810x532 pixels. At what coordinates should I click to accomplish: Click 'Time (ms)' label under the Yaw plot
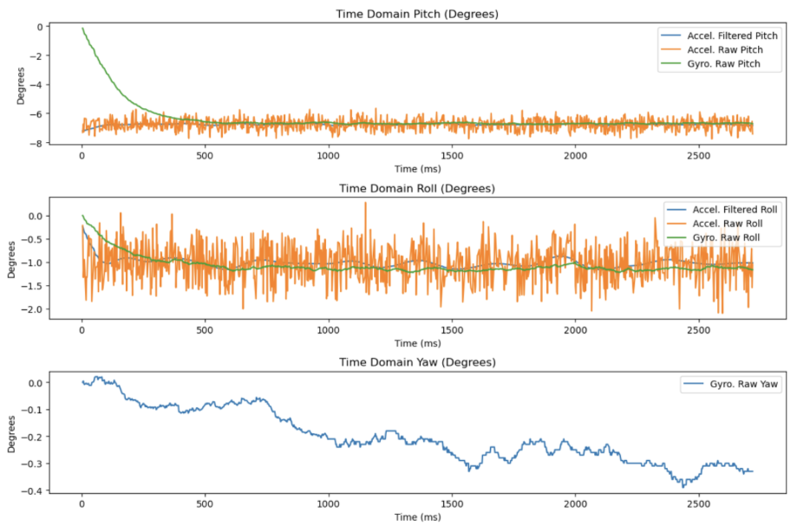click(x=417, y=517)
